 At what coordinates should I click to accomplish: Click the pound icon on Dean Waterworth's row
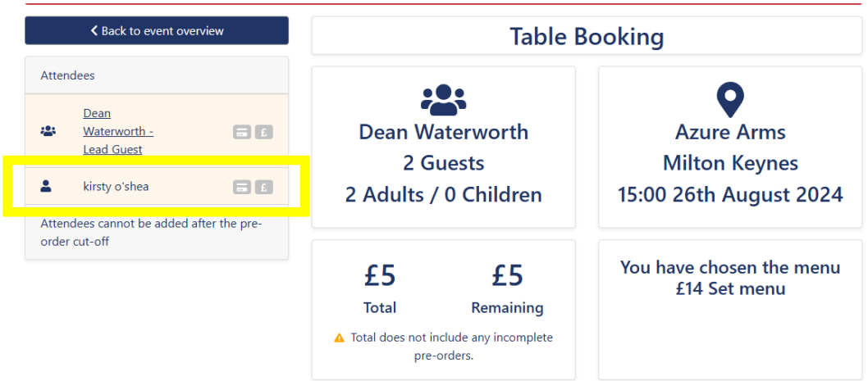(x=263, y=131)
